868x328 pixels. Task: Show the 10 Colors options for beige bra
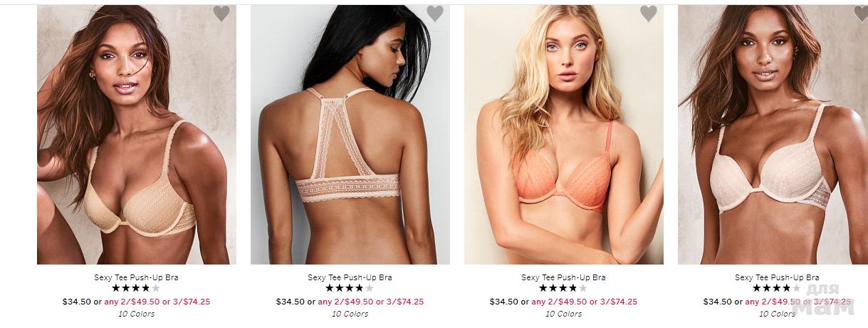136,314
